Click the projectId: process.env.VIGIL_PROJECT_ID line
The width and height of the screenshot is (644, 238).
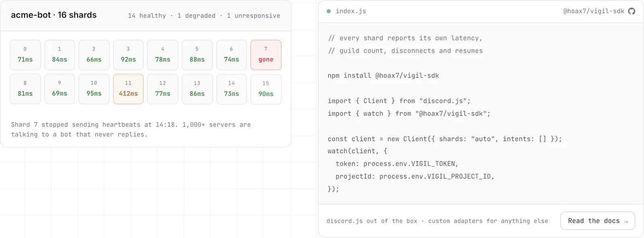(x=415, y=176)
